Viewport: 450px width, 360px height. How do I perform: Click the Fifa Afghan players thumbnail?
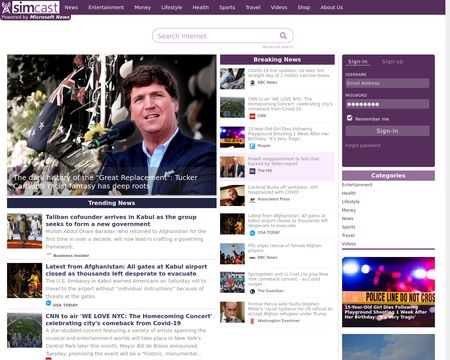pos(232,254)
